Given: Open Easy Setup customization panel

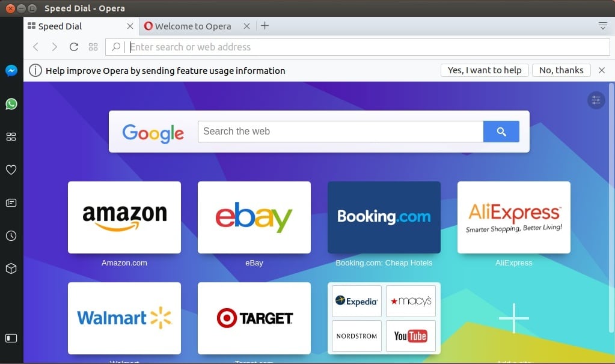Looking at the screenshot, I should click(596, 100).
